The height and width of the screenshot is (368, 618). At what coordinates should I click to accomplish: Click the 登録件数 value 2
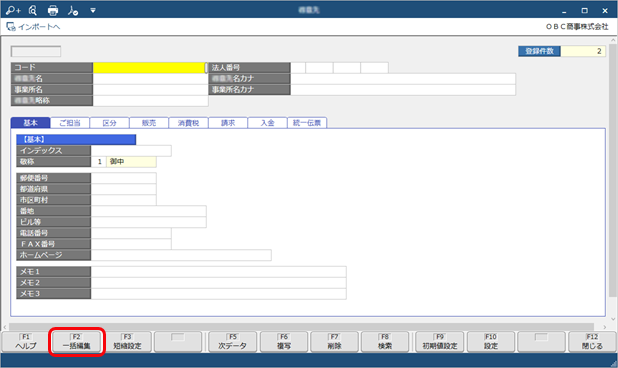(x=583, y=51)
